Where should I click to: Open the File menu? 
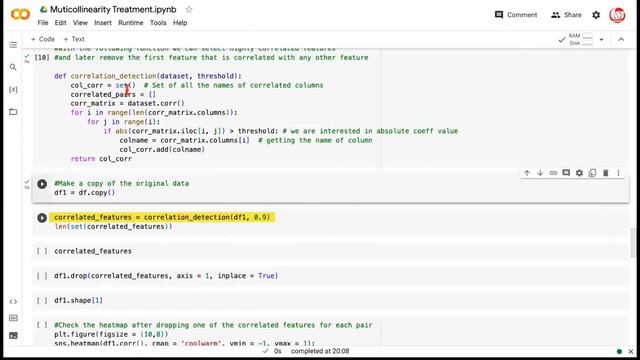point(43,23)
